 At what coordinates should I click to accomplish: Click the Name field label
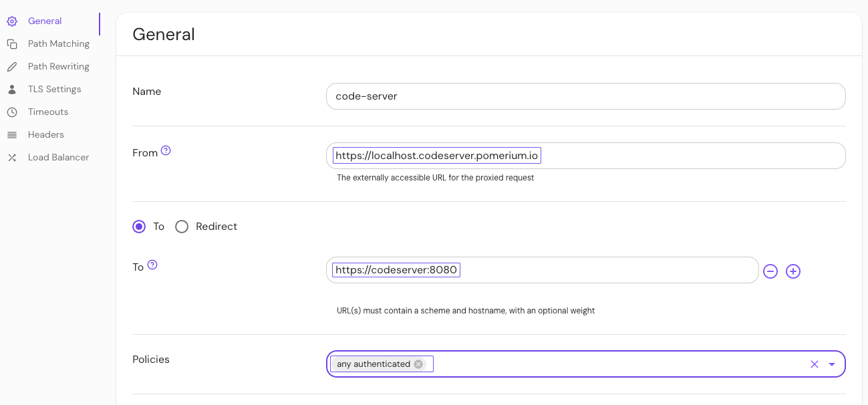pos(147,92)
